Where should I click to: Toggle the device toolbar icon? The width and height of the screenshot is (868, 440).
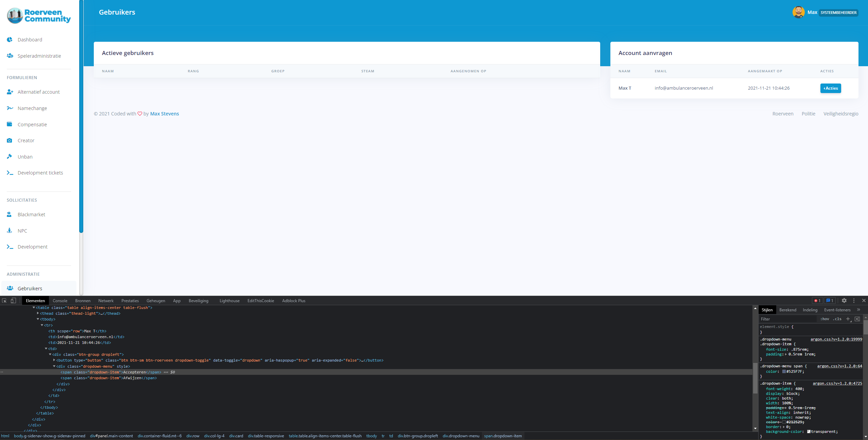click(13, 300)
